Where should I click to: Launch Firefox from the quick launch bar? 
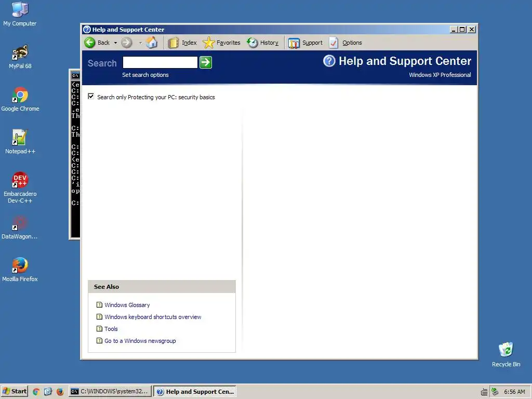[60, 392]
